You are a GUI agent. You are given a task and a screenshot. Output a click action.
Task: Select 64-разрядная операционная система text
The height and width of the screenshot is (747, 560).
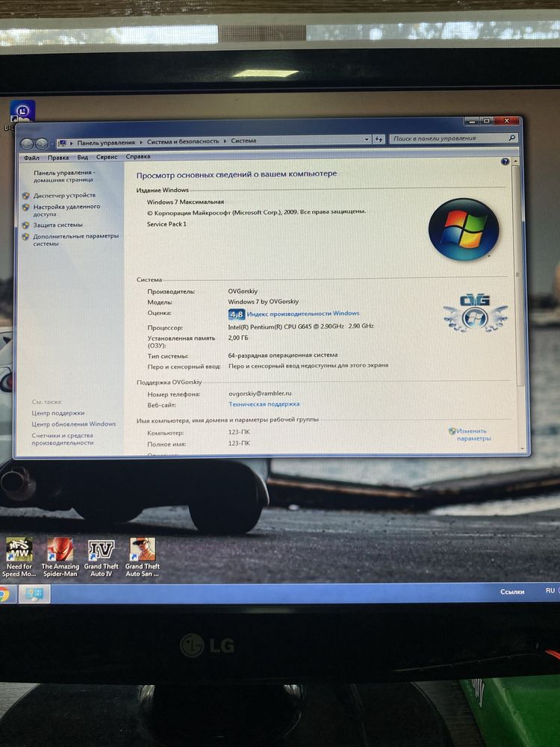pyautogui.click(x=283, y=356)
